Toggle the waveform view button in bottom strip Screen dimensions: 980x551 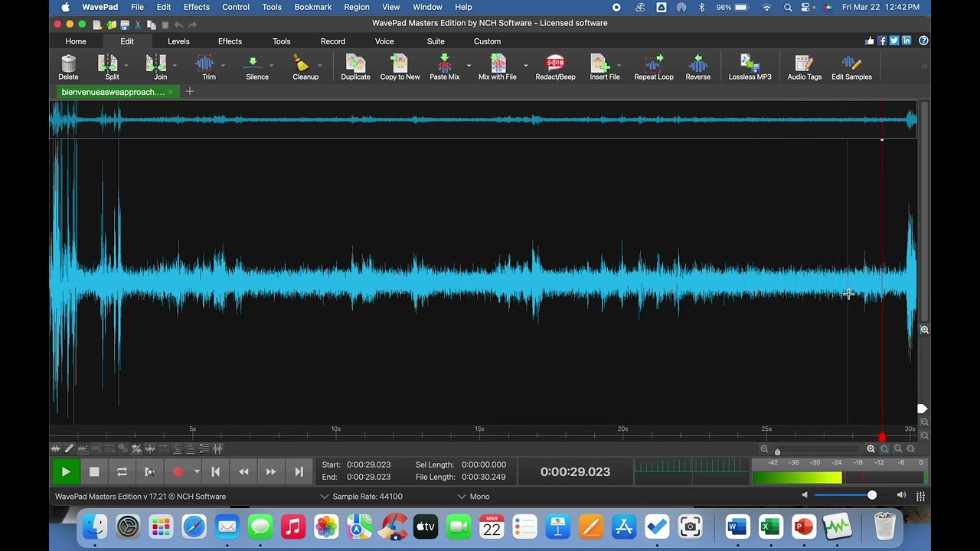55,448
